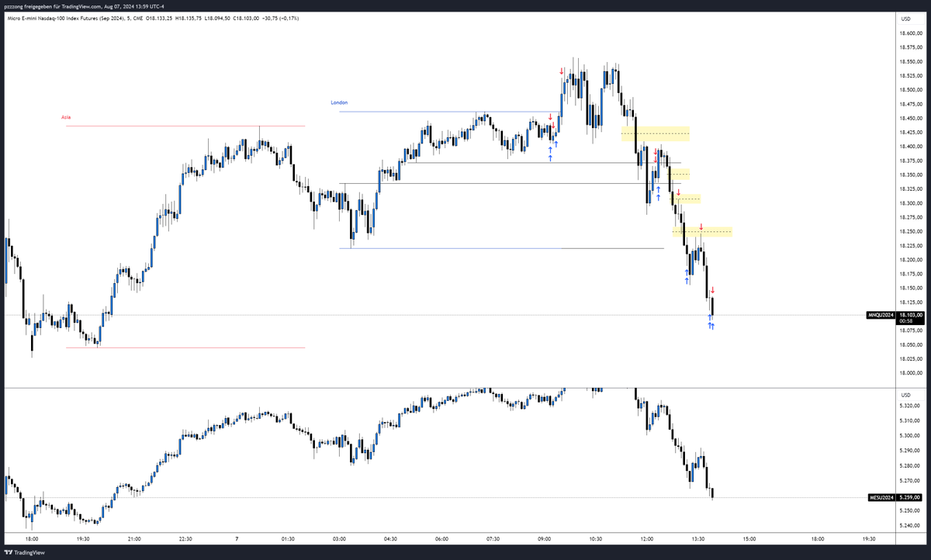
Task: Click the 18.200,00 price scale label
Action: pos(912,259)
